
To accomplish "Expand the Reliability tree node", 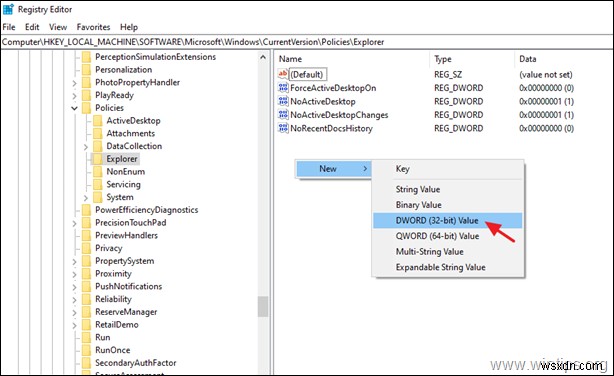I will 74,300.
